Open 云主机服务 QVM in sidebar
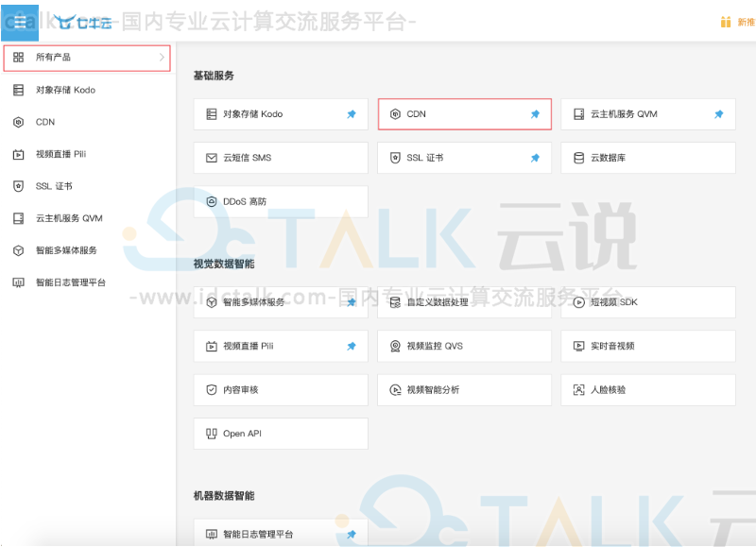 click(87, 218)
